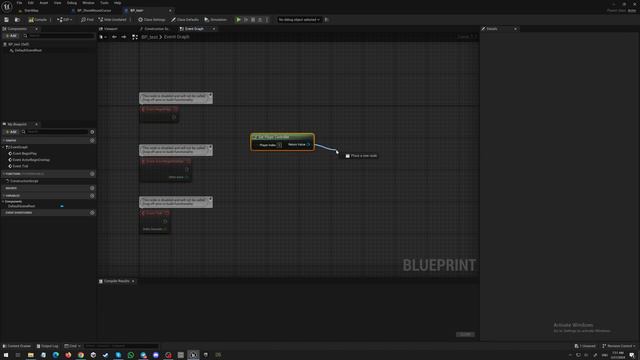This screenshot has height=360, width=640.
Task: Click the Add button in Components panel
Action: 11,36
